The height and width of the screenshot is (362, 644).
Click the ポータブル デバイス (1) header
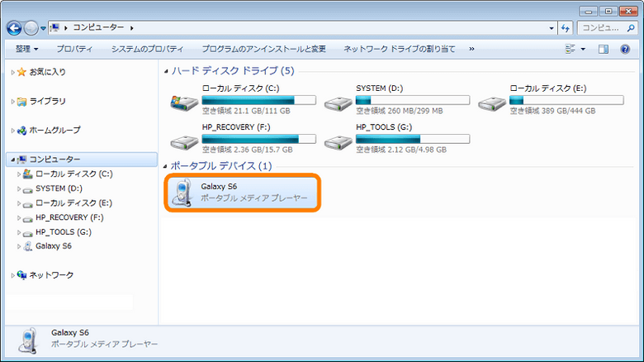[x=221, y=166]
